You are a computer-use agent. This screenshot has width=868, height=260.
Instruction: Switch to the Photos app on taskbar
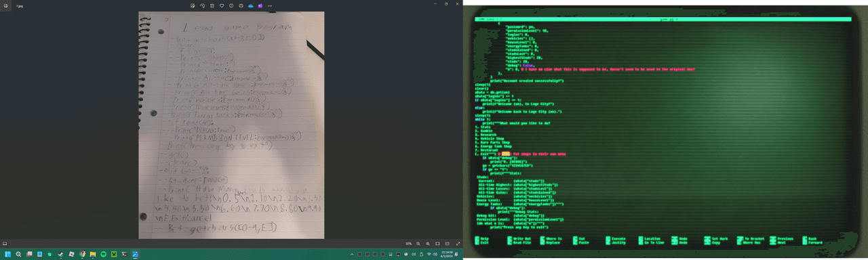[x=135, y=255]
